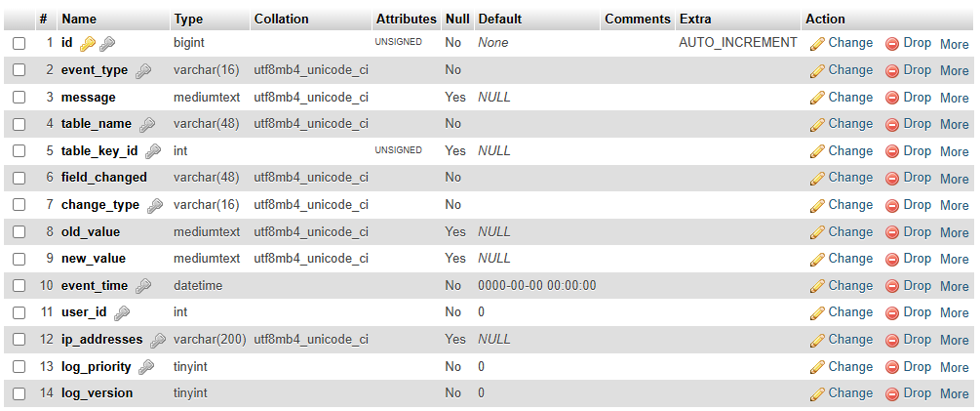Click the gold primary key icon beside id
This screenshot has width=980, height=411.
click(x=88, y=44)
